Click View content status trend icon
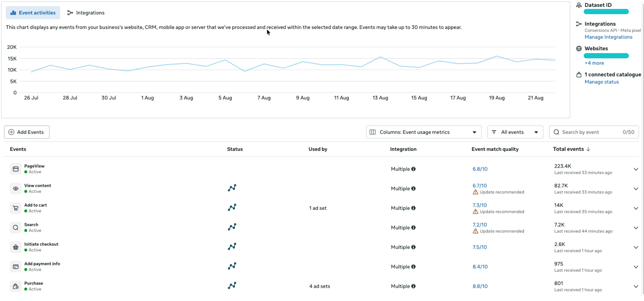The width and height of the screenshot is (644, 301). pos(232,188)
